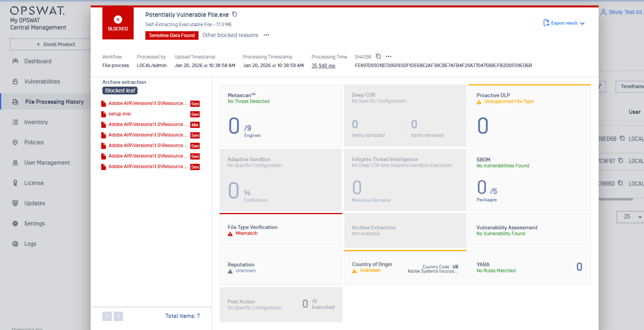
Task: Open the Inventory menu item
Action: coord(36,122)
